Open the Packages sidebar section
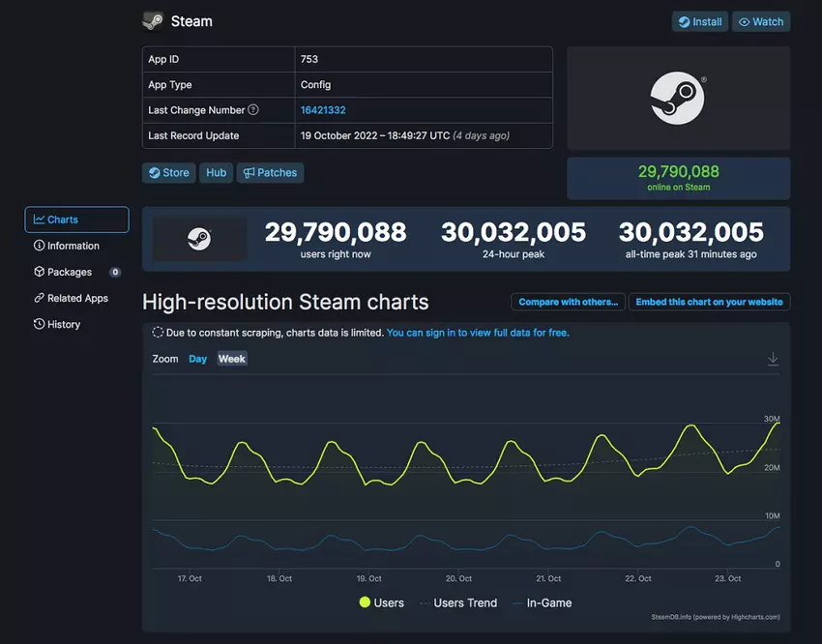 (70, 272)
